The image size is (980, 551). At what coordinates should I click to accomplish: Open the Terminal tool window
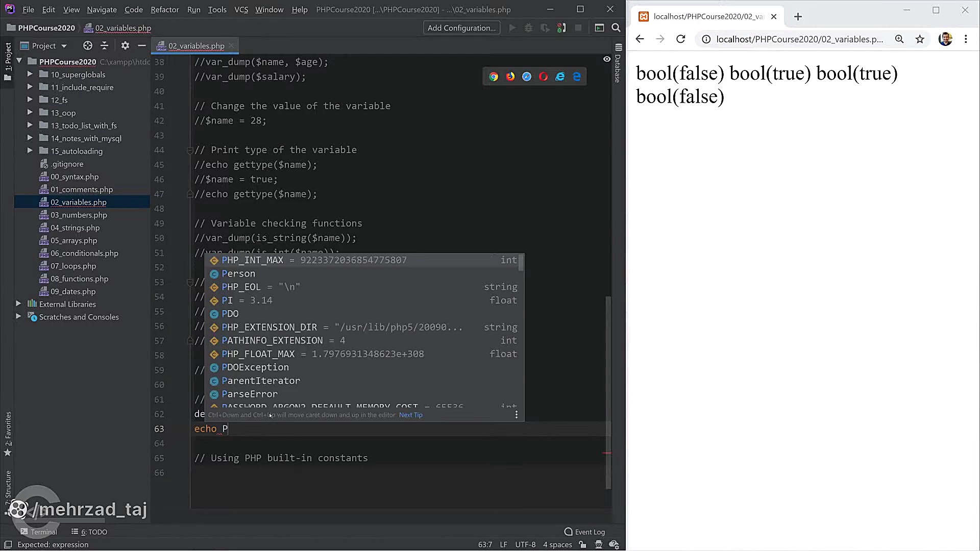click(38, 532)
